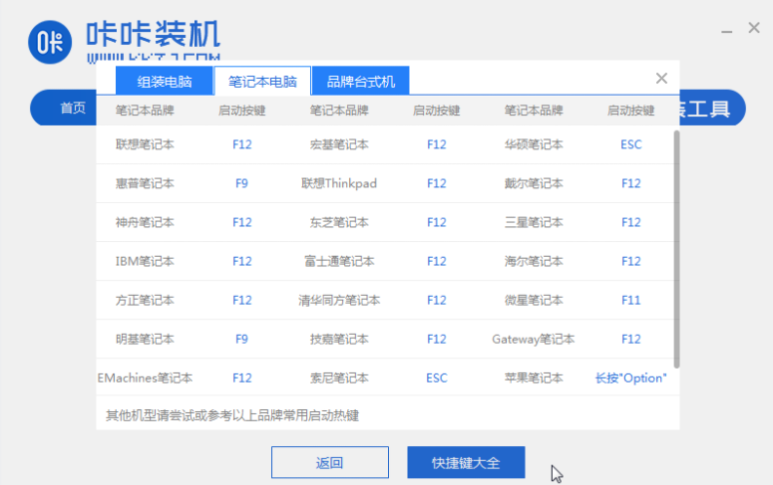
Task: Click ESC hotkey next to 华硕笔记本
Action: tap(631, 144)
